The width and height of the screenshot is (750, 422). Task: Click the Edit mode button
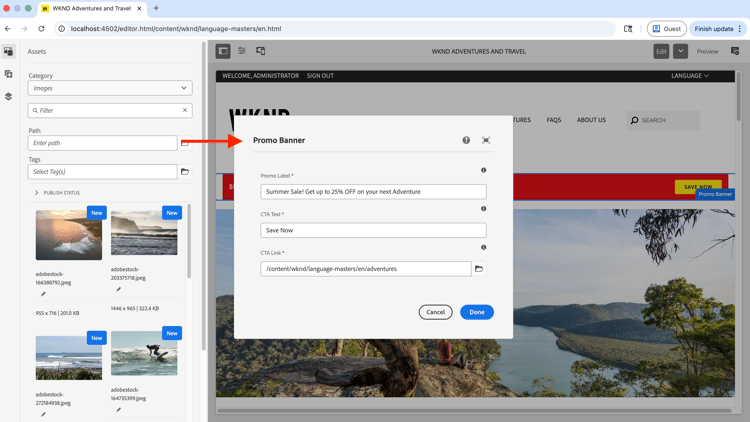pyautogui.click(x=661, y=51)
